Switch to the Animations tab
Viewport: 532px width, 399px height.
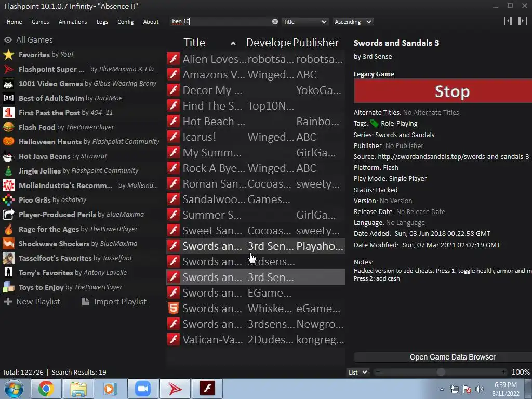click(73, 22)
